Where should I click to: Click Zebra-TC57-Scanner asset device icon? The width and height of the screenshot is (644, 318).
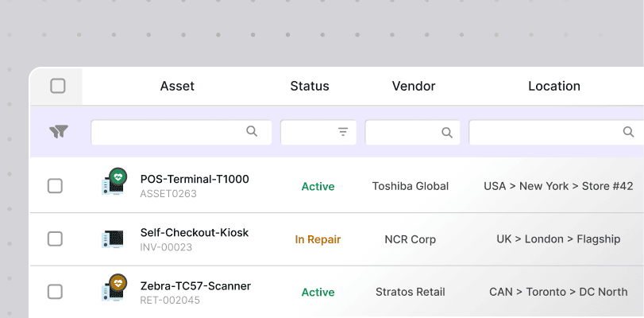(111, 292)
